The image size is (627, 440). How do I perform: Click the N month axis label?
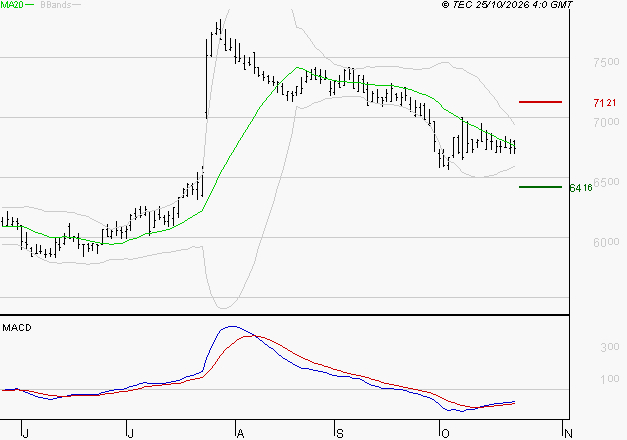(x=568, y=433)
